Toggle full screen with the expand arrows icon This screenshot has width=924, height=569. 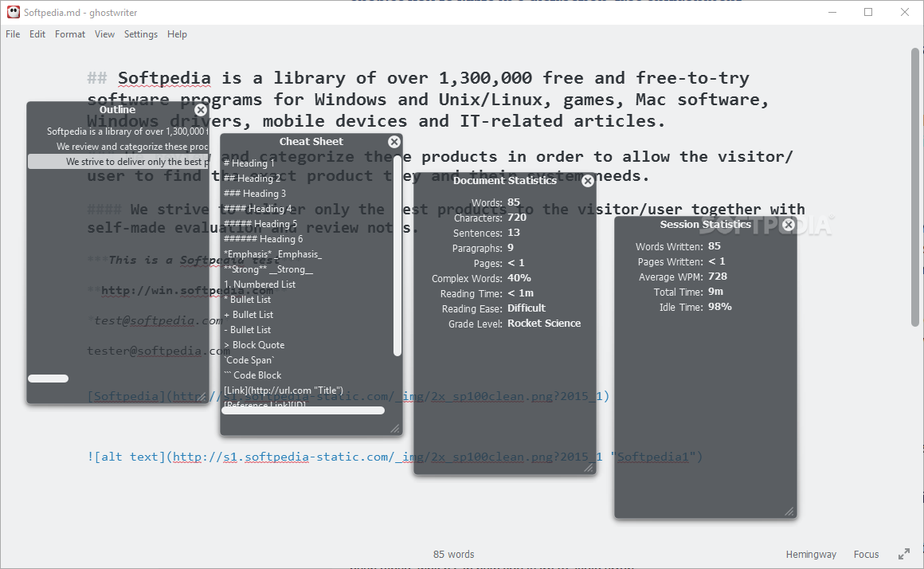point(904,554)
